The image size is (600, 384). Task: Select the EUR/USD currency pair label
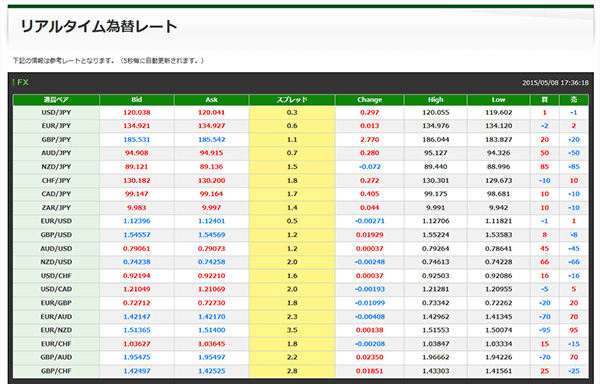coord(56,221)
